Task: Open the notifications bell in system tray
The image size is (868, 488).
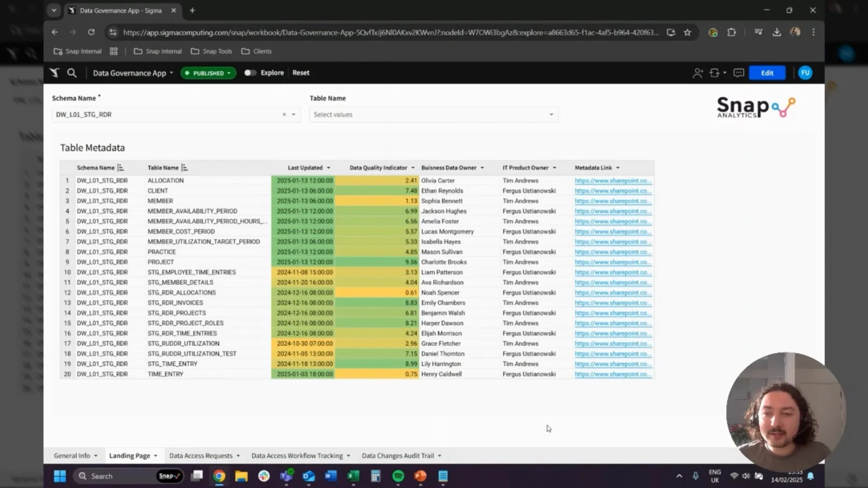Action: 811,476
